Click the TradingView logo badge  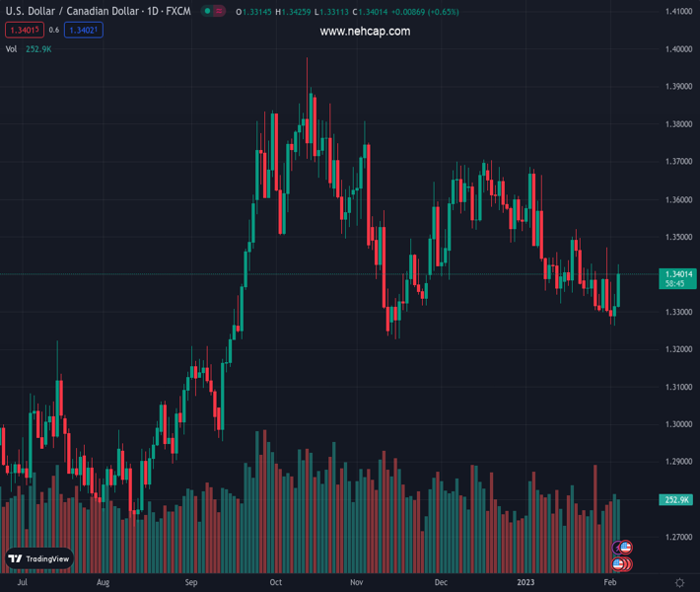(x=39, y=558)
